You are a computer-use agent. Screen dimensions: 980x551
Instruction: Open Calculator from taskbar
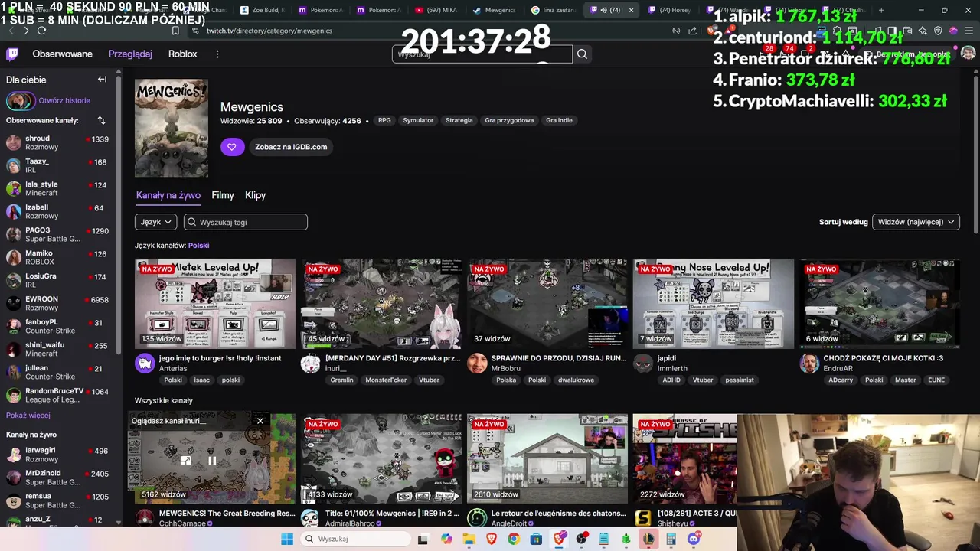click(x=671, y=539)
